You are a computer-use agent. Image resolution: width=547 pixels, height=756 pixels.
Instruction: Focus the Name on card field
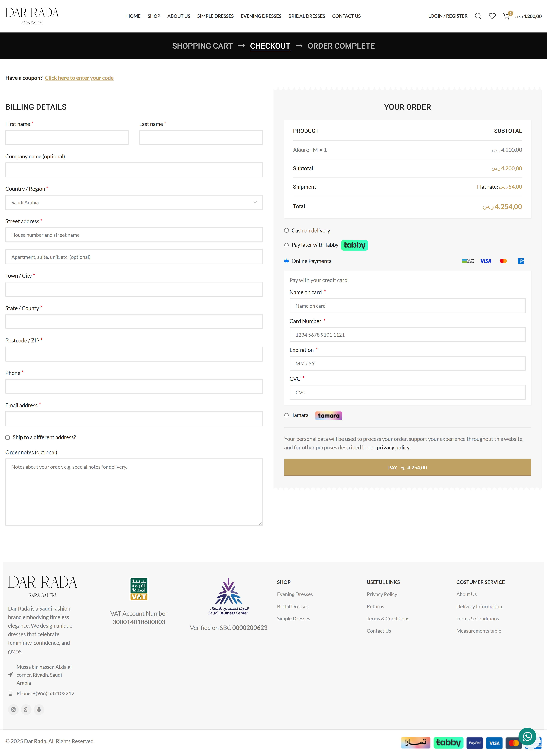click(407, 306)
